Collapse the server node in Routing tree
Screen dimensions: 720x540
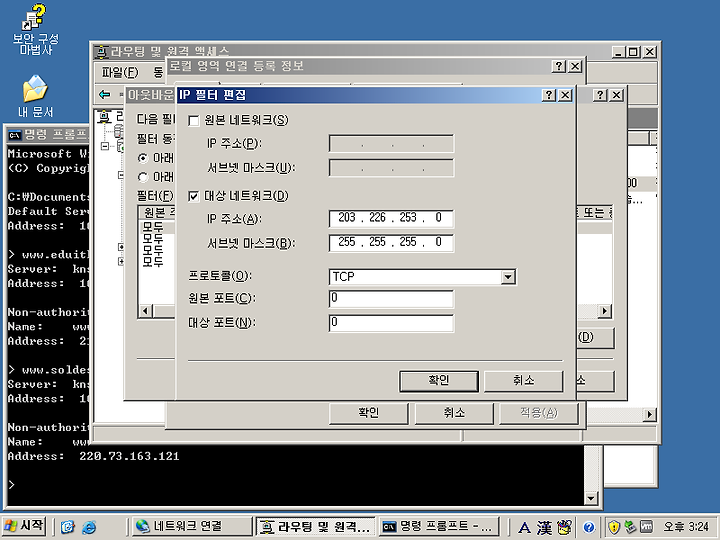tap(105, 146)
